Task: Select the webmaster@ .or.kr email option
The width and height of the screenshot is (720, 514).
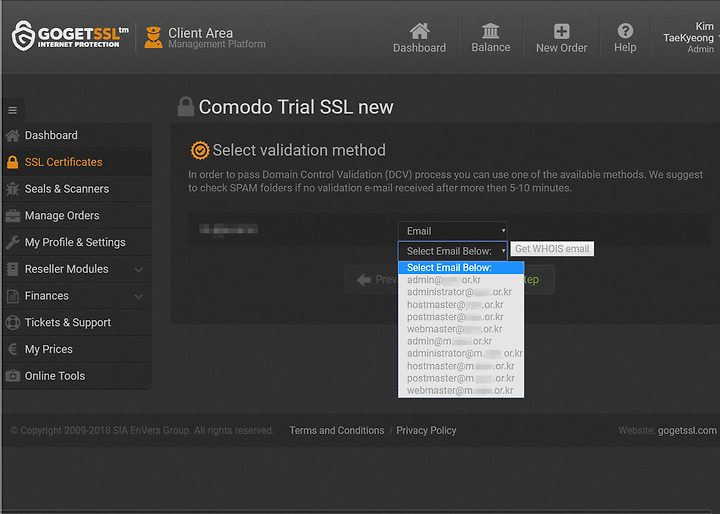Action: [461, 329]
